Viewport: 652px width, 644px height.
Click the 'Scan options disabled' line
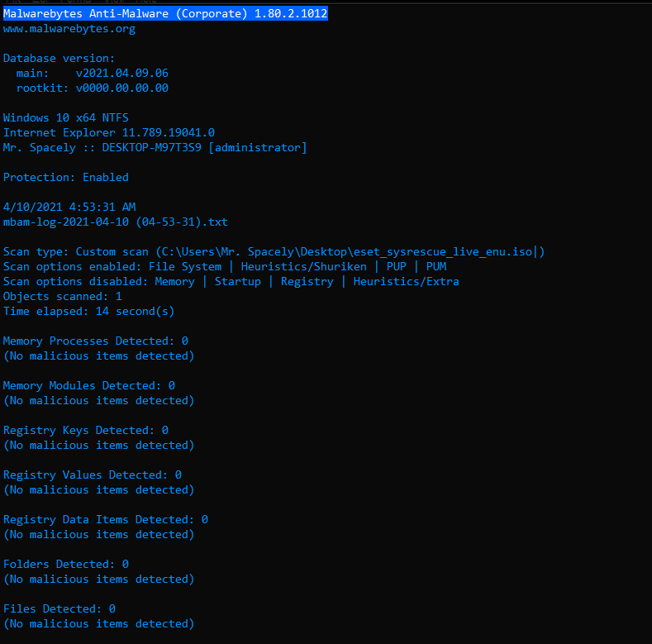(231, 282)
